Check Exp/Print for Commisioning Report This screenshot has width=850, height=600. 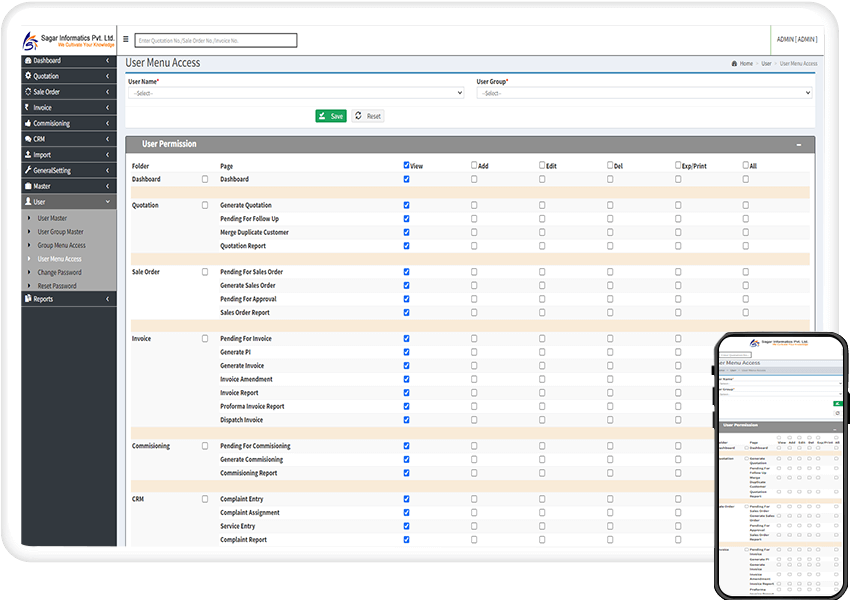click(x=678, y=473)
